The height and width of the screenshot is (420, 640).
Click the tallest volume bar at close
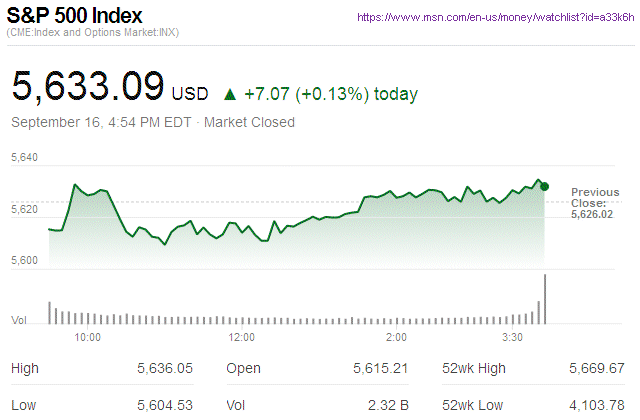pos(545,298)
